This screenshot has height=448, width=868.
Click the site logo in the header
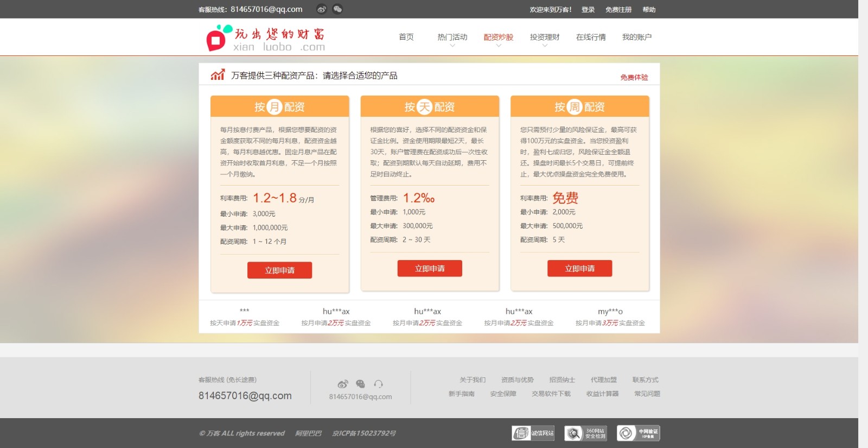(266, 38)
